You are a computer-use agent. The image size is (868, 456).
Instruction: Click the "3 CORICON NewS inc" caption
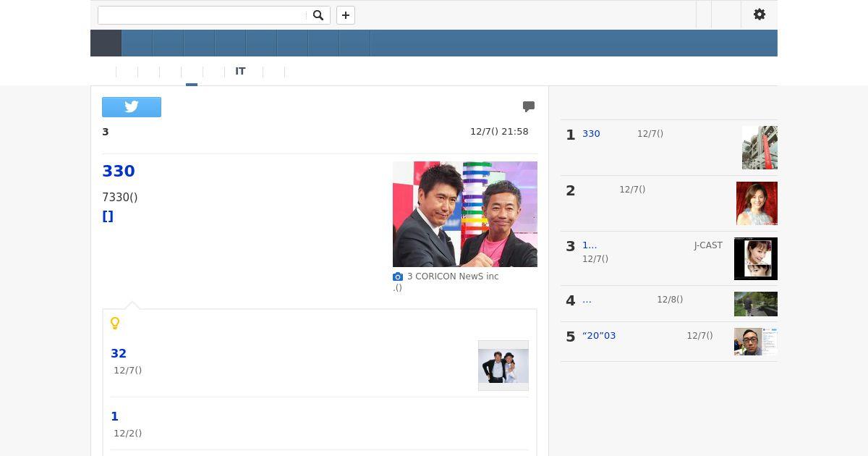(x=453, y=276)
